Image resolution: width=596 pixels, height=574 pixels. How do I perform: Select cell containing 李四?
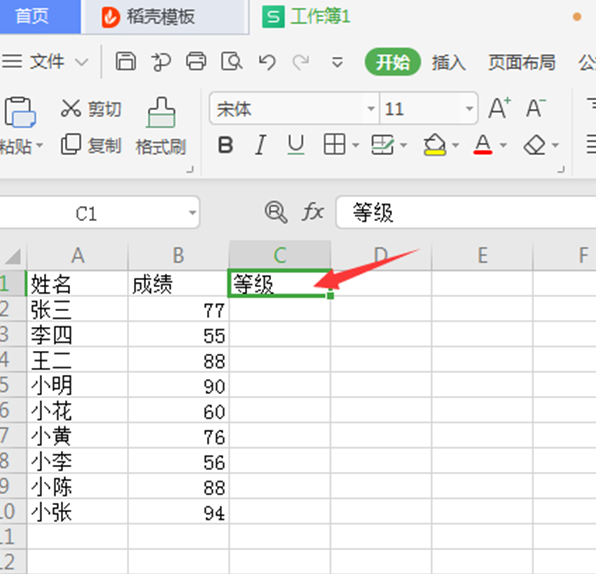78,335
